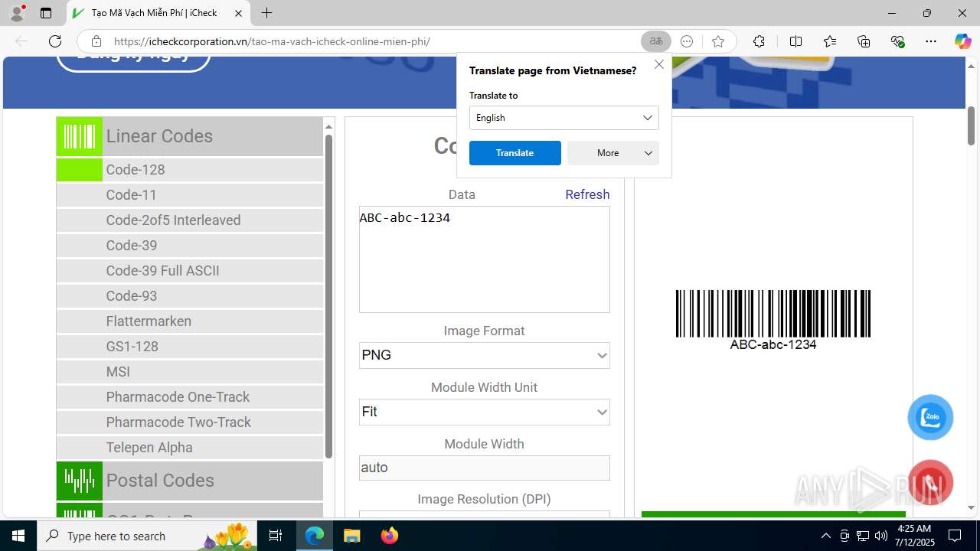This screenshot has width=980, height=551.
Task: Click the browser Back arrow
Action: pyautogui.click(x=21, y=41)
